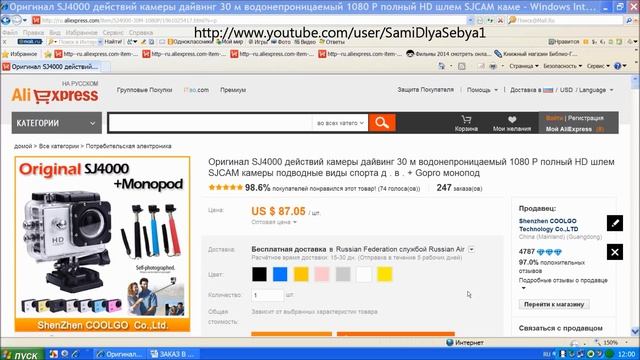
Task: Expand the Оптовая цена dropdown
Action: tap(274, 222)
